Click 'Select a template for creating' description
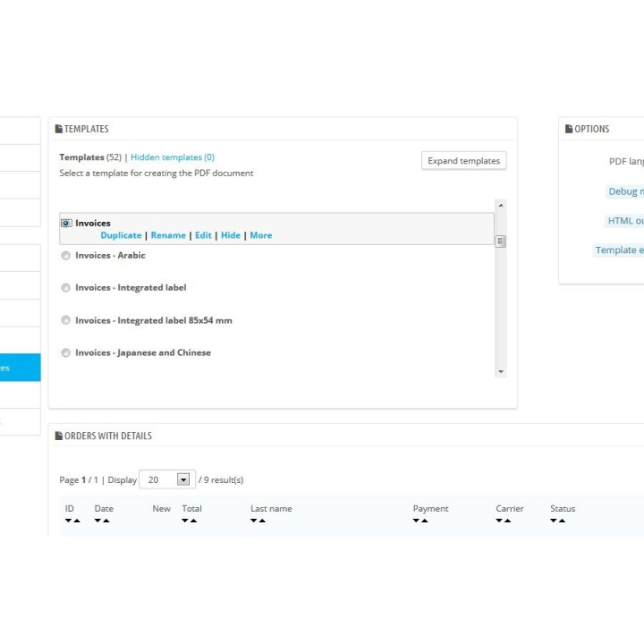This screenshot has height=644, width=644. pyautogui.click(x=156, y=173)
